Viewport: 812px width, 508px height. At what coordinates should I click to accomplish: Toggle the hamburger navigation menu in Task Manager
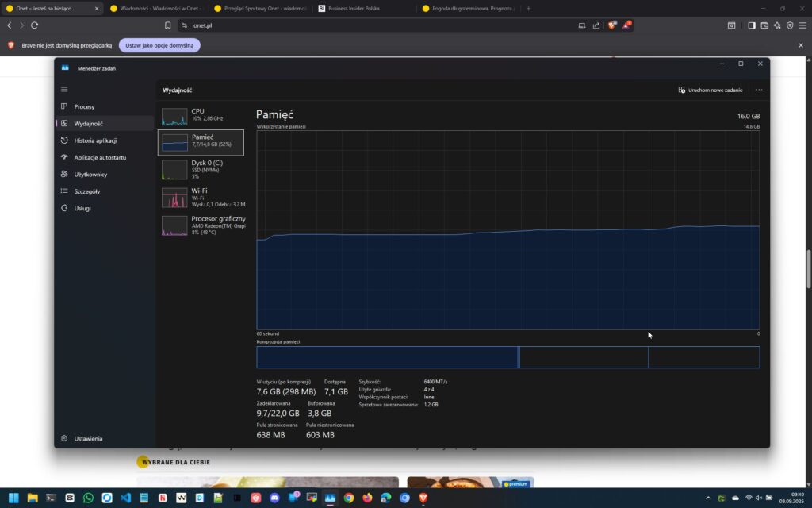pos(64,89)
